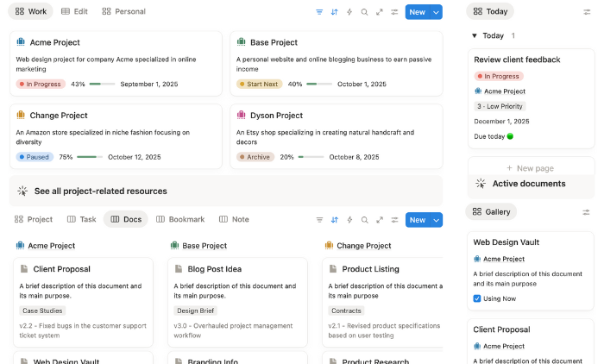Click search icon in Docs section toolbar
This screenshot has height=364, width=604.
click(364, 220)
